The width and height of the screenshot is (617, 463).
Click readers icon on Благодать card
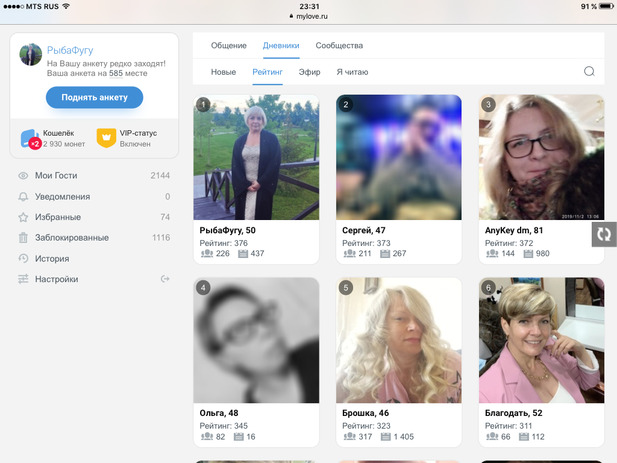point(492,437)
